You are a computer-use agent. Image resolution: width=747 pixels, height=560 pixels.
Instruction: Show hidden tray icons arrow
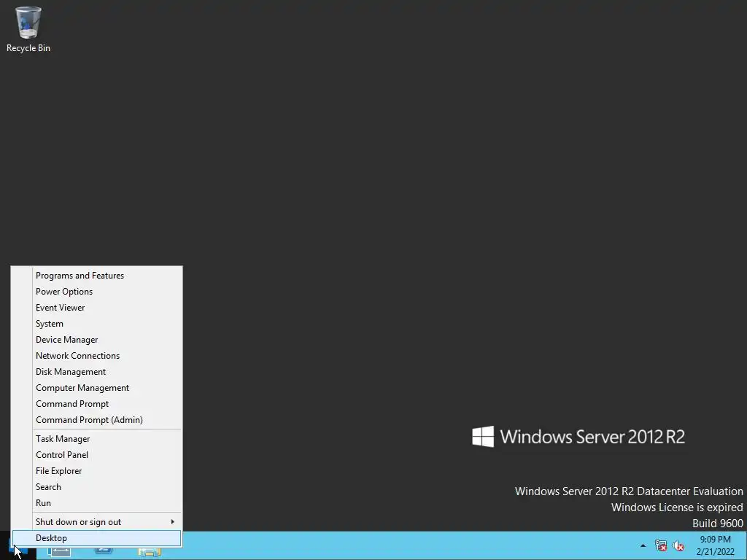(643, 545)
